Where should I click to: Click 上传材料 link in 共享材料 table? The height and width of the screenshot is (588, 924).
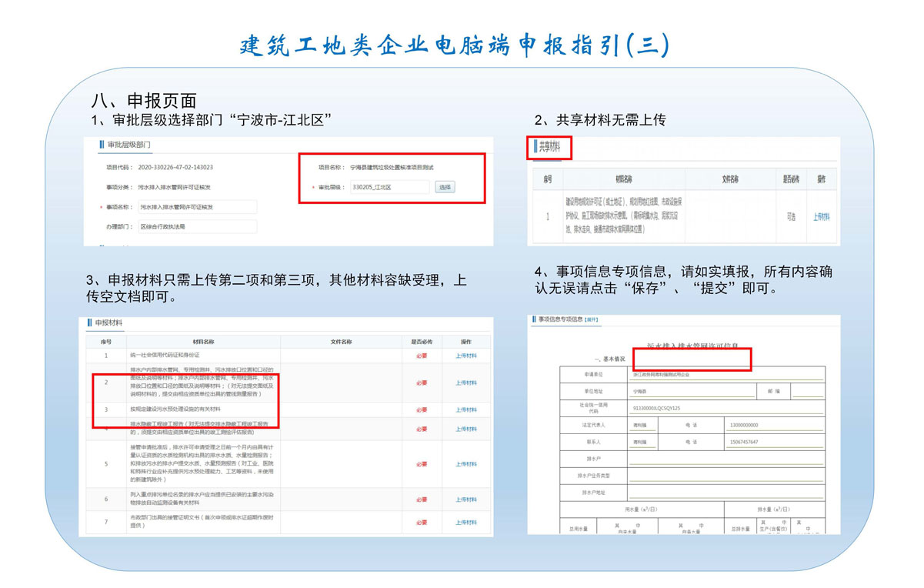822,217
